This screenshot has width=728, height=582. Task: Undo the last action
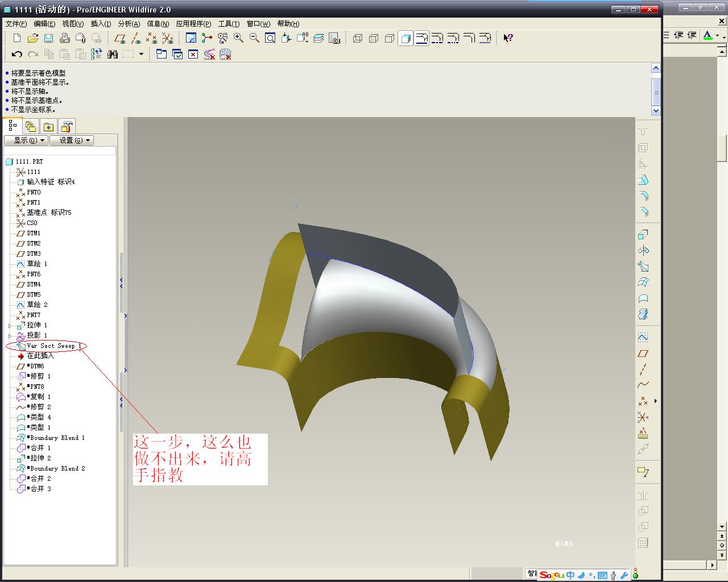17,54
